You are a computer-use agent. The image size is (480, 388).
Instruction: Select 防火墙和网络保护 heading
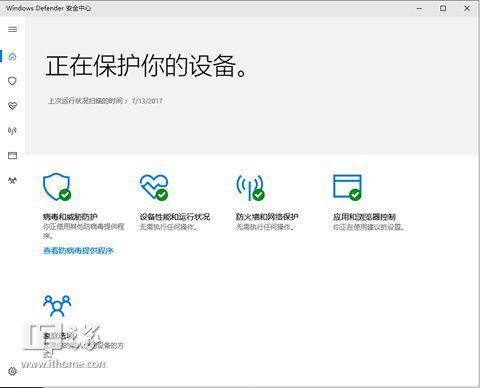(x=267, y=217)
